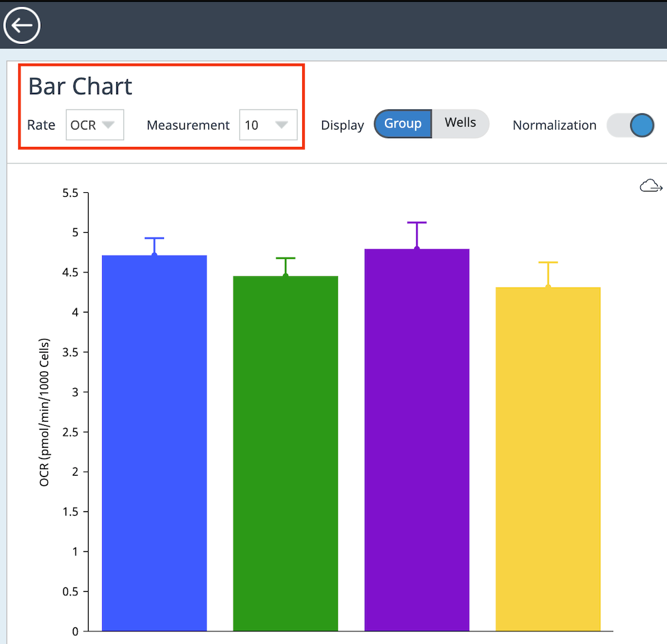Viewport: 667px width, 644px height.
Task: Click the Bar Chart title
Action: pyautogui.click(x=80, y=87)
